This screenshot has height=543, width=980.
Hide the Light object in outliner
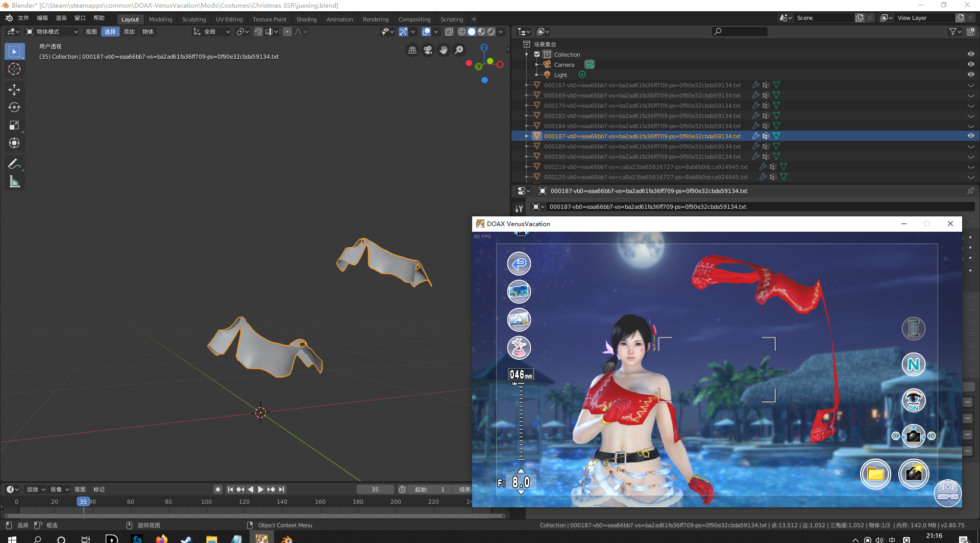[971, 75]
